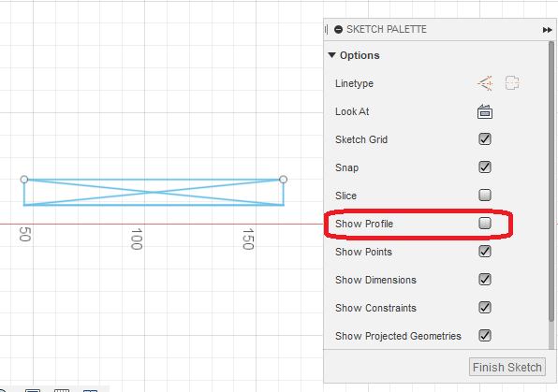Click the construction linetype icon
This screenshot has width=558, height=392.
[485, 83]
